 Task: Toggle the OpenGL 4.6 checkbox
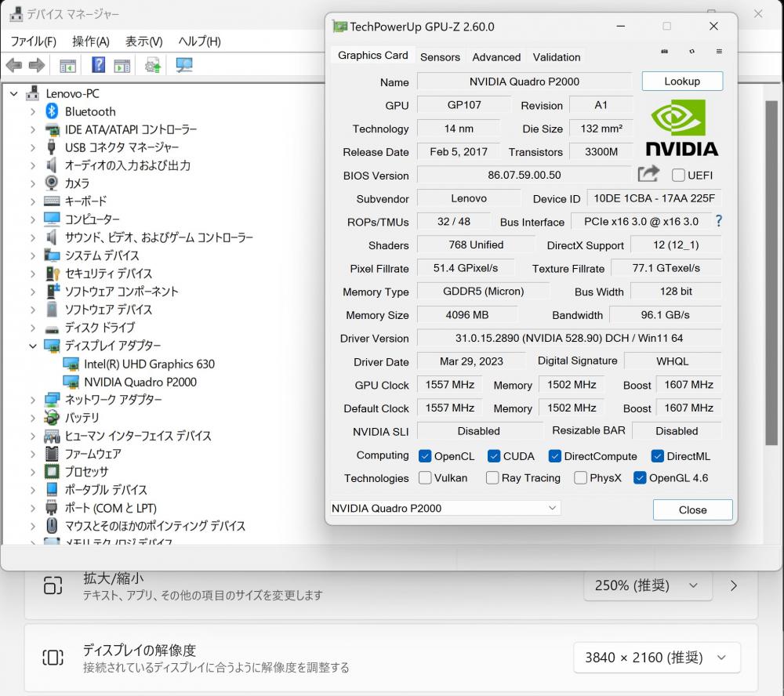click(x=640, y=478)
